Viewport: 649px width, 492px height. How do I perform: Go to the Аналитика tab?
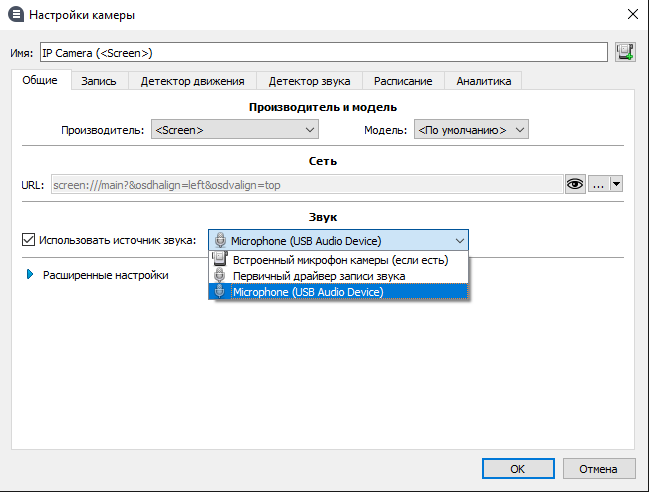tap(483, 81)
